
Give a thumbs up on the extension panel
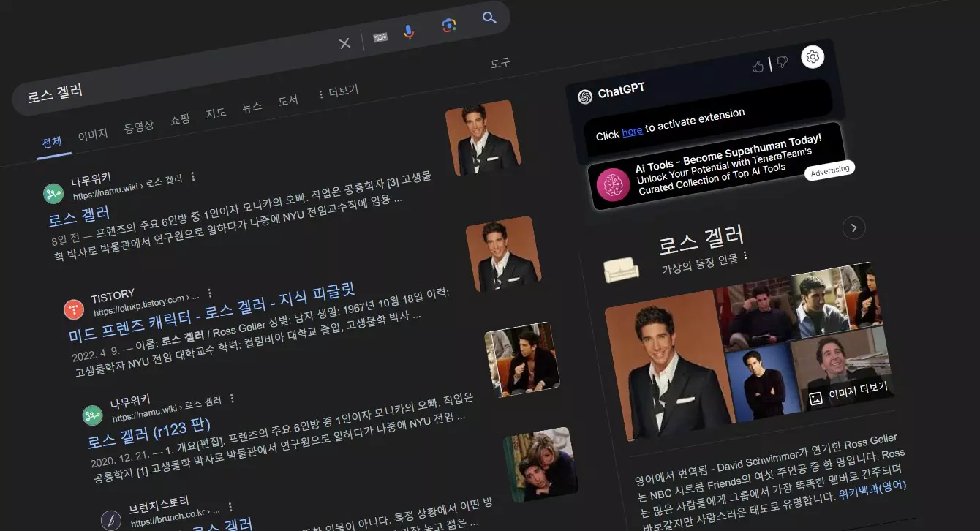click(x=757, y=65)
